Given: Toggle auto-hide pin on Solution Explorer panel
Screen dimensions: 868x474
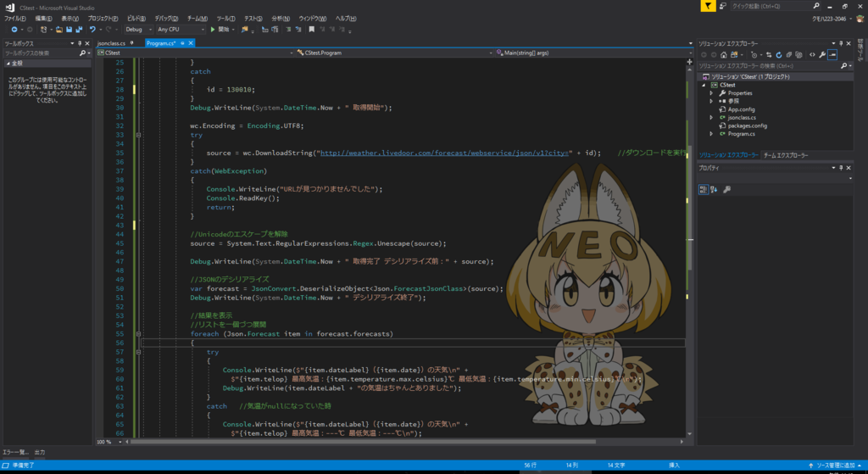Looking at the screenshot, I should tap(841, 43).
